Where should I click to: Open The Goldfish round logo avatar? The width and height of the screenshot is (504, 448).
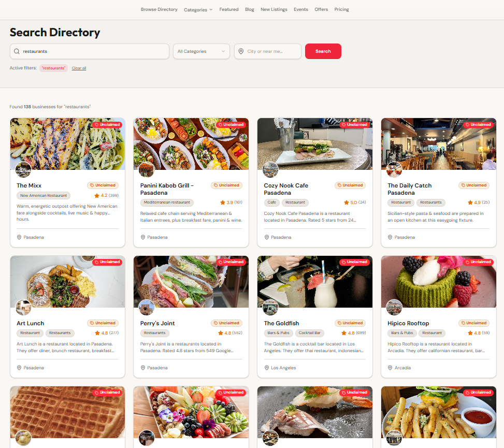pyautogui.click(x=270, y=308)
